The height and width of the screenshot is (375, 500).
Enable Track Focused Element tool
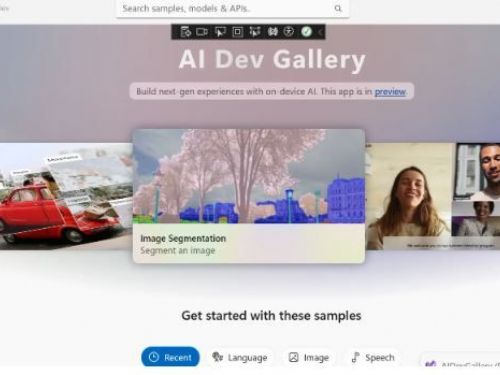pos(255,32)
